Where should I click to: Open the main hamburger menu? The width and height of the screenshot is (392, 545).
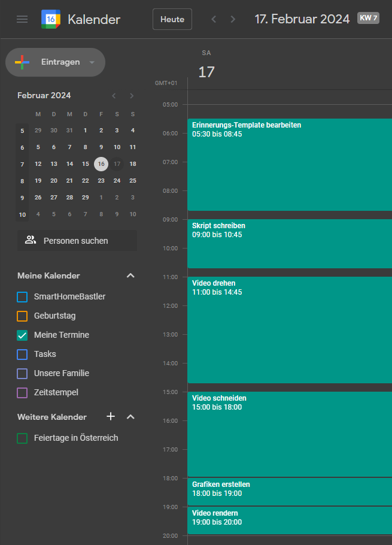tap(22, 19)
